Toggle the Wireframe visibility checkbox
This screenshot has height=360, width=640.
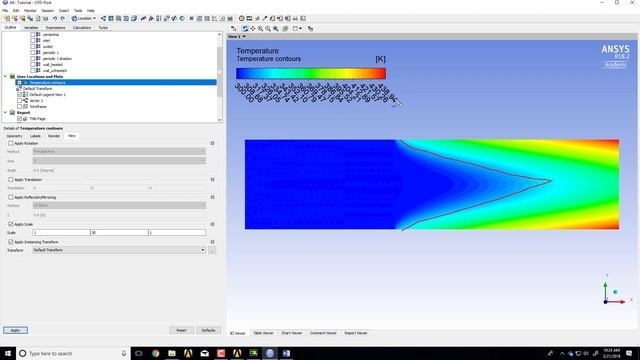(x=19, y=107)
